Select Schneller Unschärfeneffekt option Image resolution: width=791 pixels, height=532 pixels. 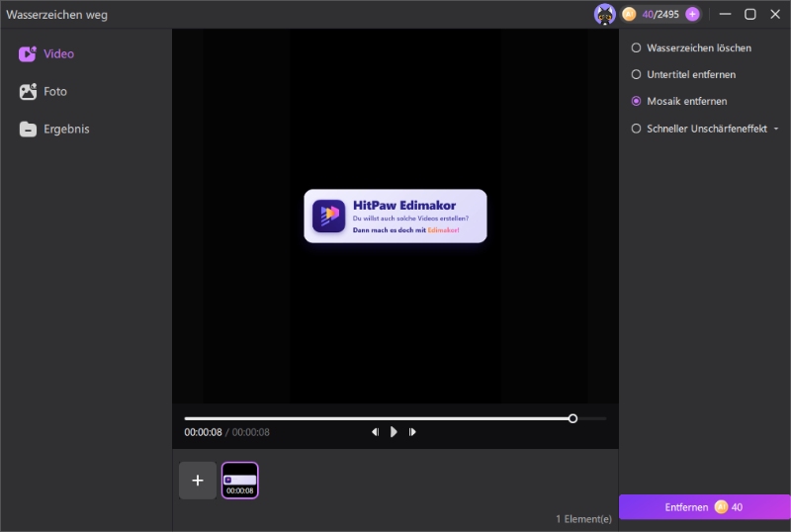pyautogui.click(x=699, y=129)
